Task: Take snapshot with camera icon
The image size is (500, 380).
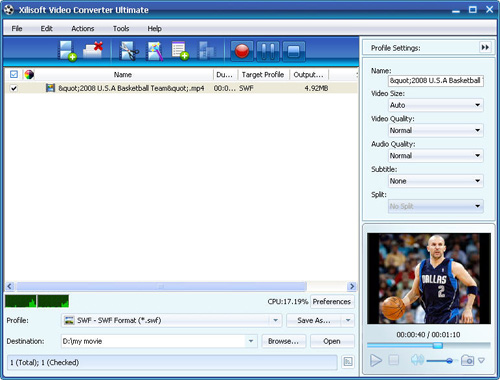Action: [467, 360]
